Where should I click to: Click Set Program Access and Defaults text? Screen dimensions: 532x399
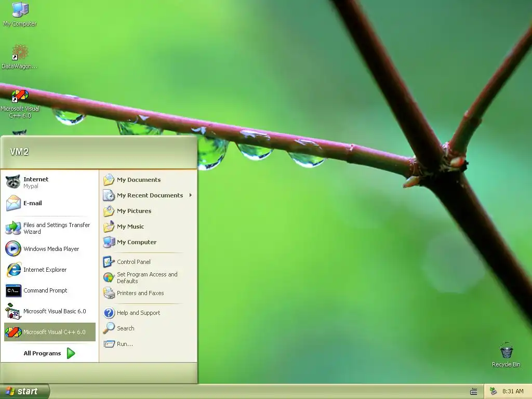[x=147, y=277]
